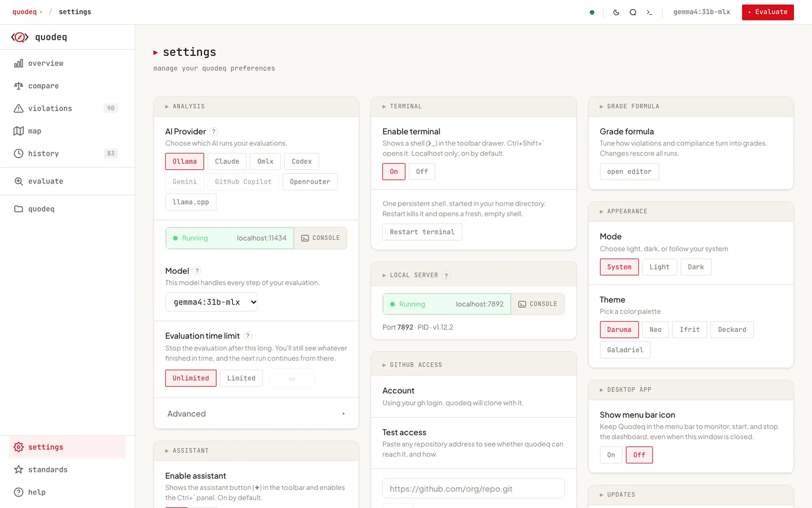
Task: Turn the terminal Off
Action: pyautogui.click(x=422, y=172)
